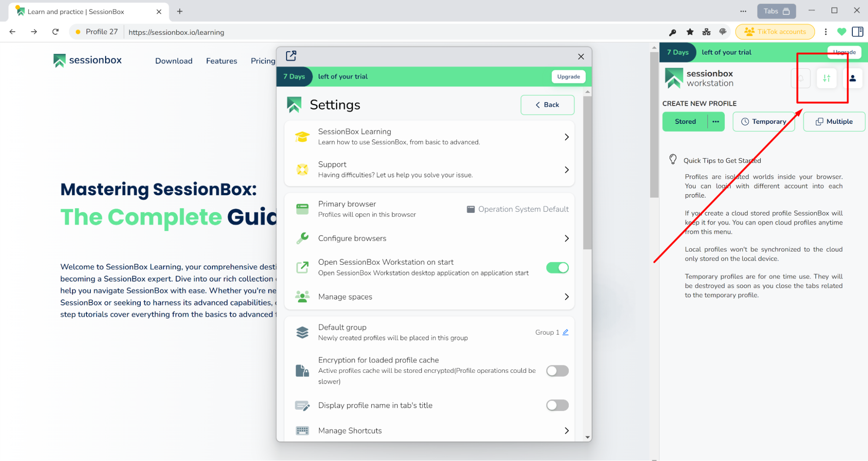Screen dimensions: 868x461
Task: Pop out the settings dialog to a window
Action: click(x=291, y=56)
